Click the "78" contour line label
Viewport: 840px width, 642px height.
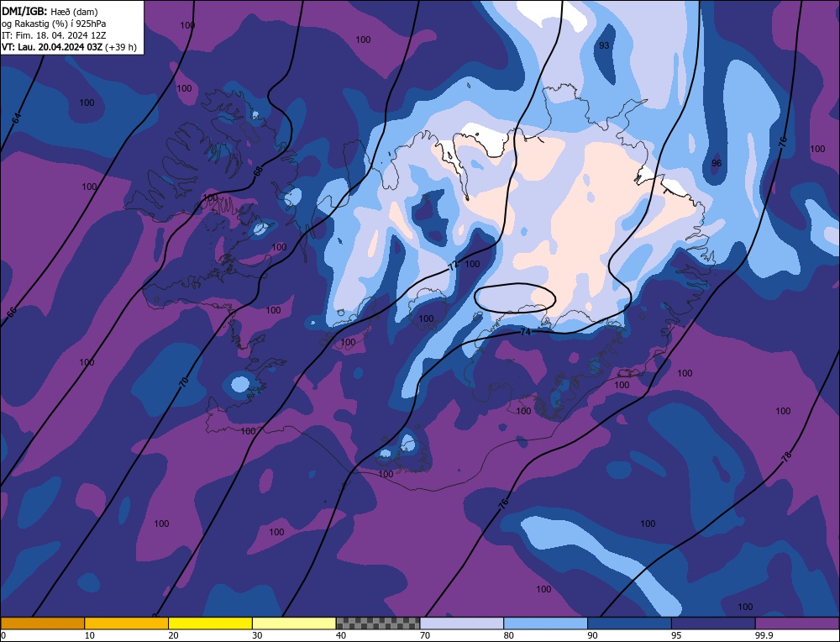[786, 457]
